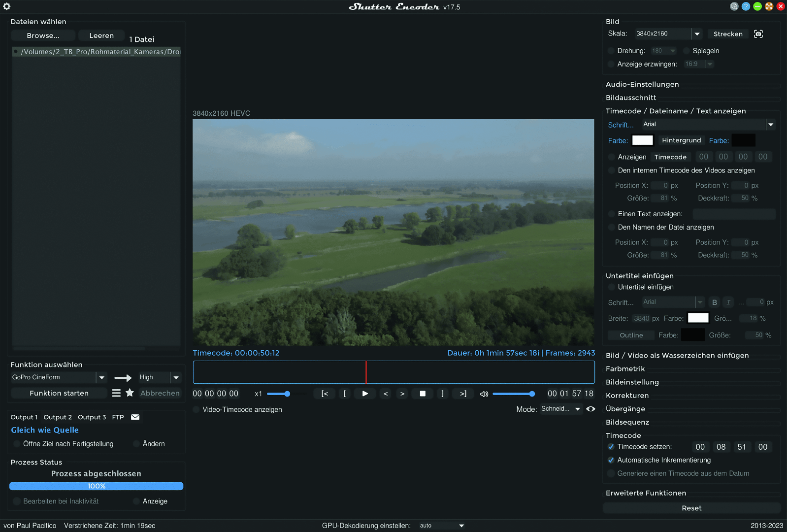Viewport: 787px width, 532px height.
Task: Click the Browse... button
Action: coord(43,35)
